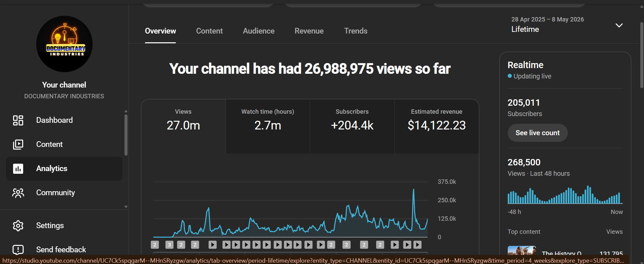Click the Views column header in Top content
The image size is (644, 264).
614,232
